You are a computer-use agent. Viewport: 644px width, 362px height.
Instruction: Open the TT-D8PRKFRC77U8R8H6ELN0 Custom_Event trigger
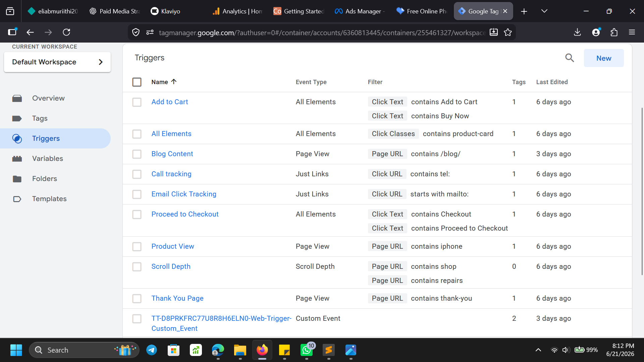tap(221, 323)
